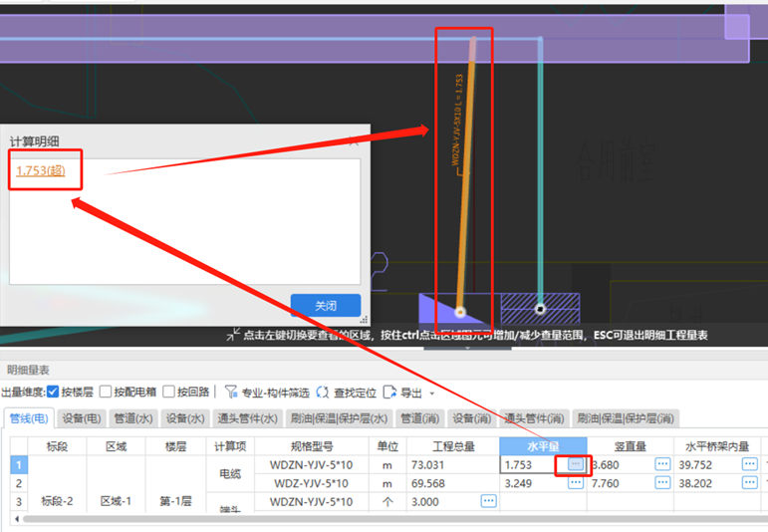Select the orange WDZN-YJV cable line
Image resolution: width=768 pixels, height=532 pixels.
click(466, 179)
